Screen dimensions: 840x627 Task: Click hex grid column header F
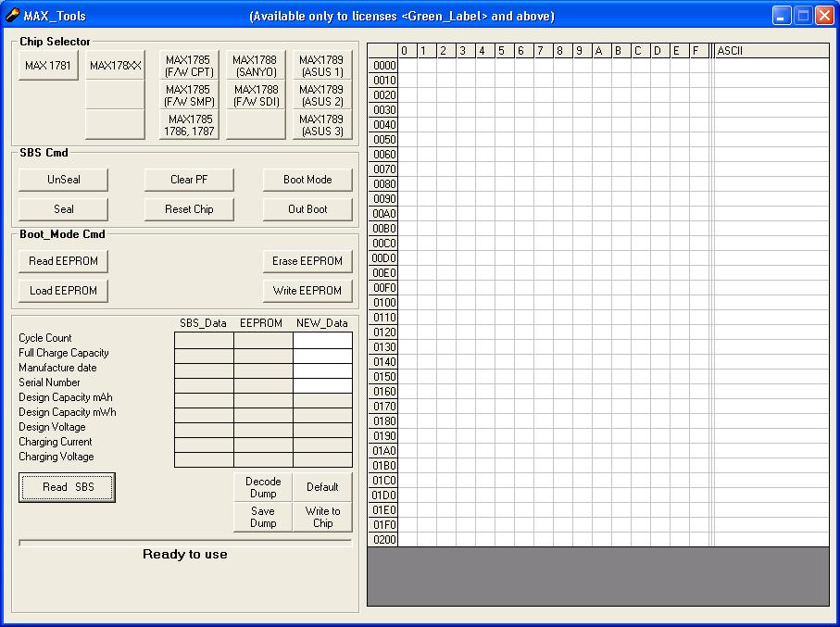[x=699, y=51]
